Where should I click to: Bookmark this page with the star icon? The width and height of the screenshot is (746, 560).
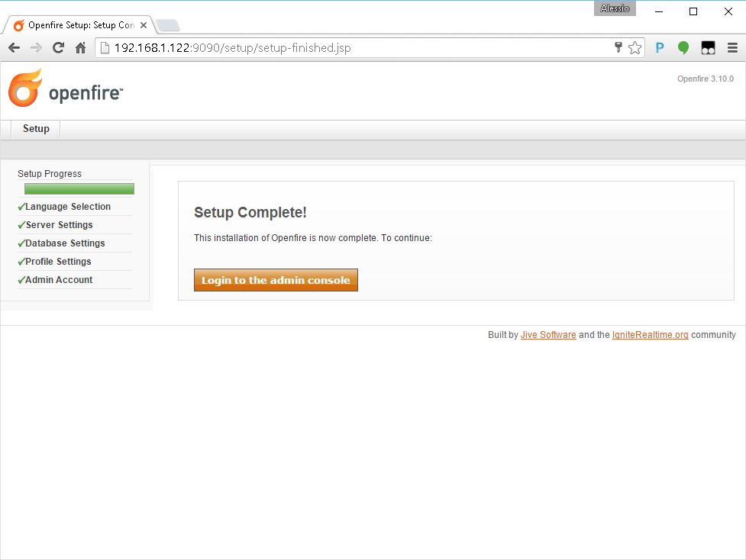pos(635,48)
